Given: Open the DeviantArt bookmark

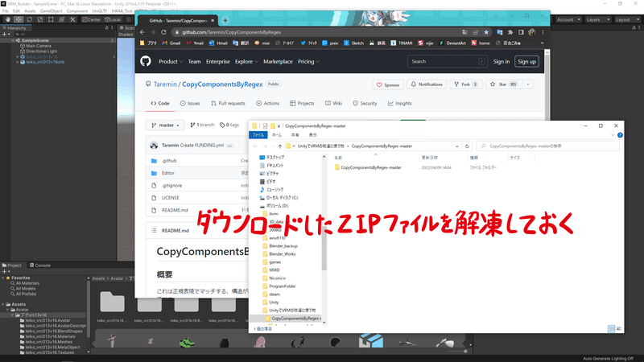Looking at the screenshot, I should coord(452,43).
